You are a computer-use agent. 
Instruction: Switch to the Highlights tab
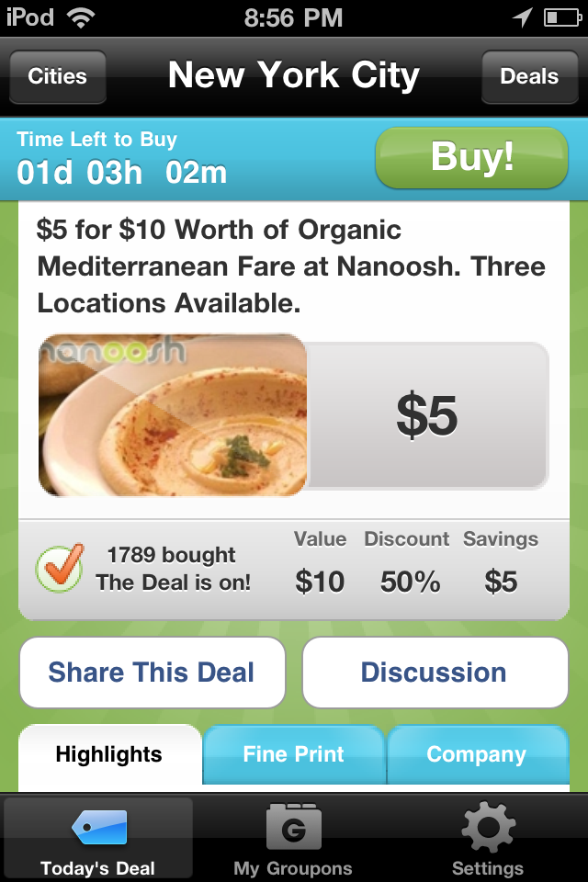[109, 755]
